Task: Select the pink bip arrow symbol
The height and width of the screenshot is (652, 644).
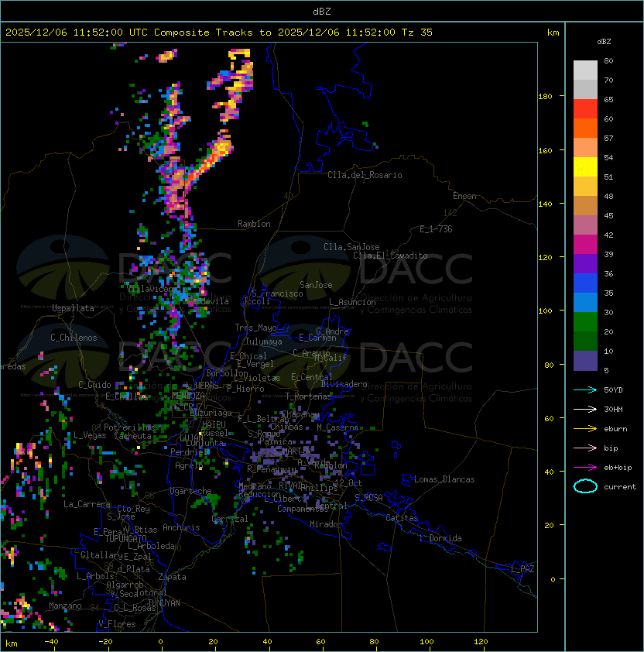Action: 585,448
